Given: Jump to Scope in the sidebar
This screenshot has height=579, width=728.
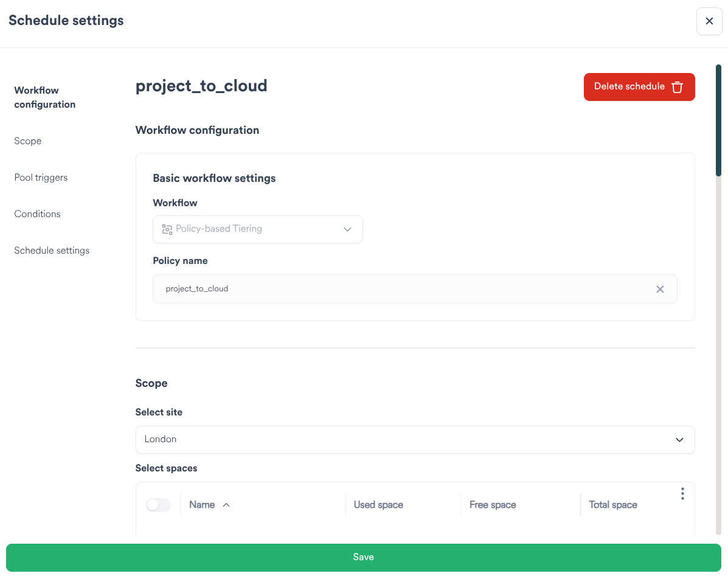Looking at the screenshot, I should (28, 141).
